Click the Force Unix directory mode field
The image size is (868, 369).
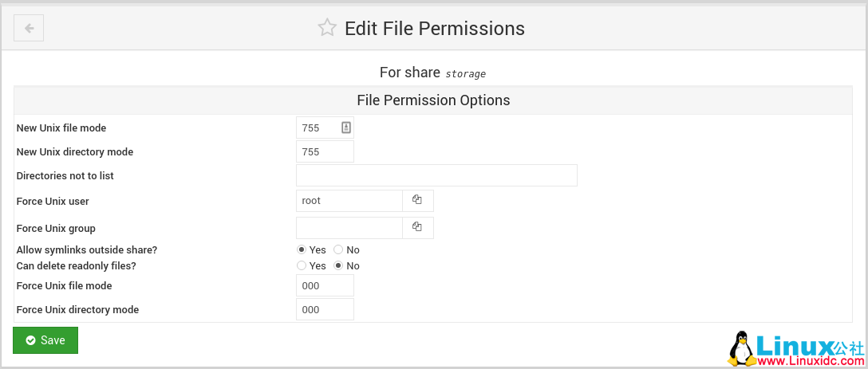point(325,310)
